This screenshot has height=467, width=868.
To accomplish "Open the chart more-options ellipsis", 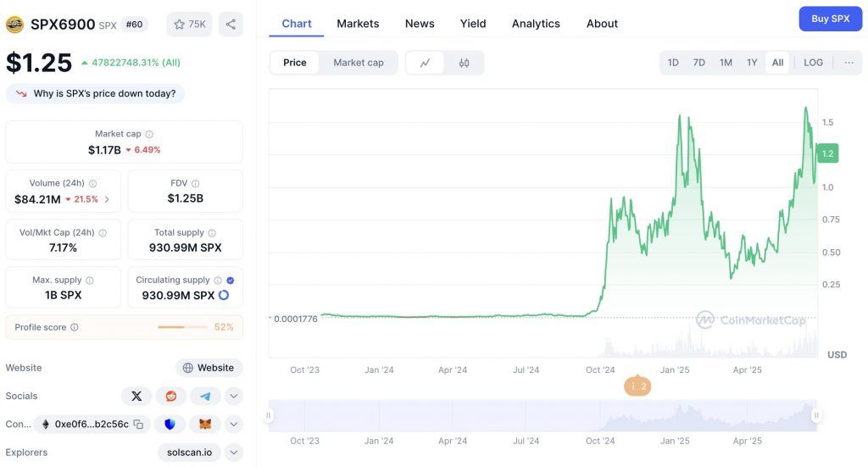I will pyautogui.click(x=849, y=63).
